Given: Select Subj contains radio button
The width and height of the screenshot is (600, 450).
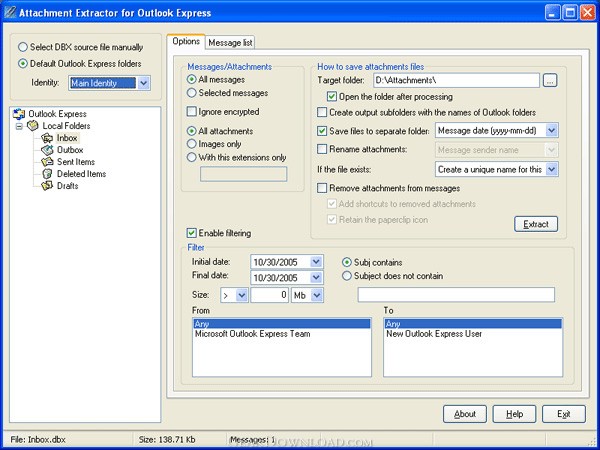Looking at the screenshot, I should click(x=372, y=262).
